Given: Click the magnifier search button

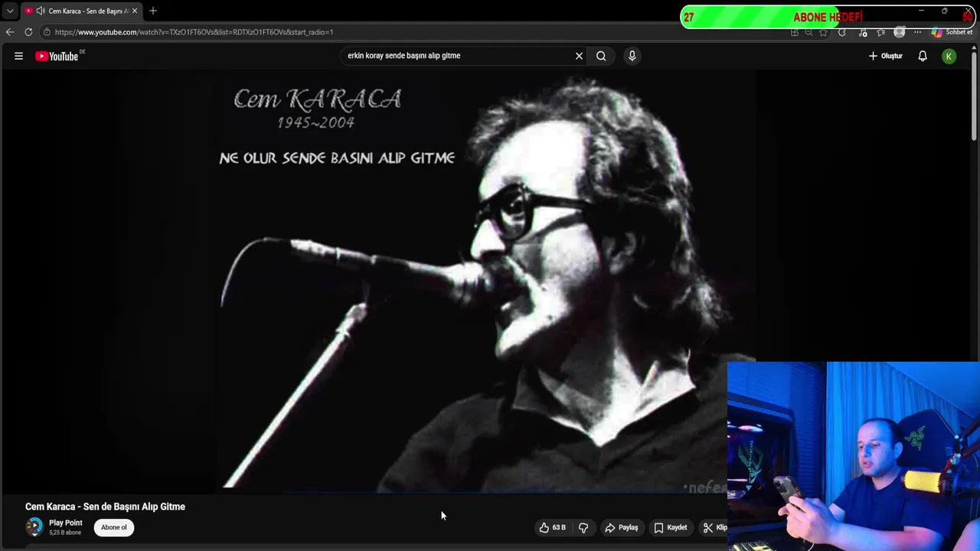Looking at the screenshot, I should (601, 56).
